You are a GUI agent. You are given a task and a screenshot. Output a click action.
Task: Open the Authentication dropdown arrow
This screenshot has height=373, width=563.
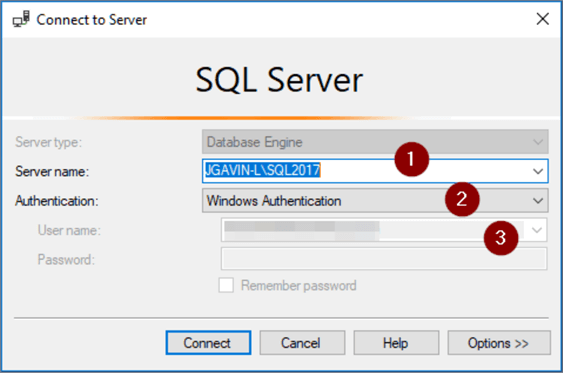coord(538,200)
